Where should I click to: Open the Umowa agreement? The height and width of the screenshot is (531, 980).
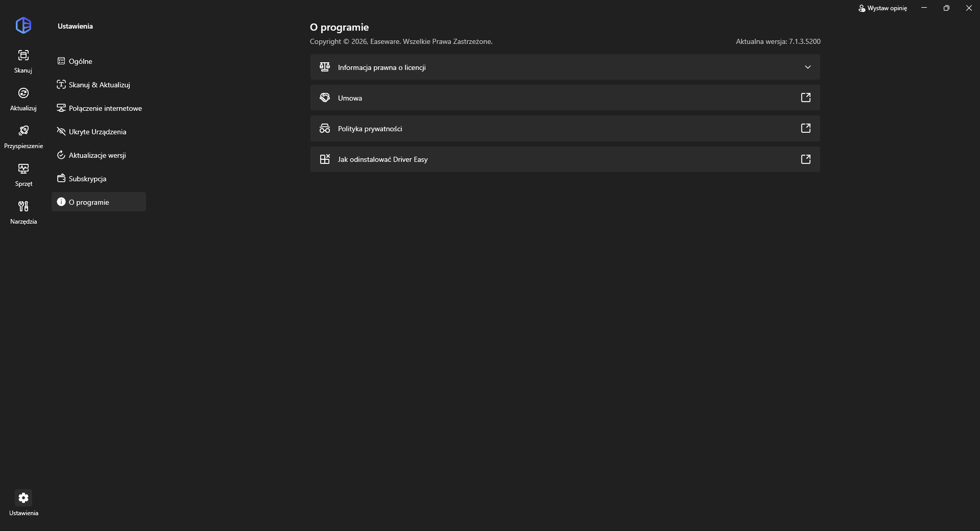coord(565,98)
